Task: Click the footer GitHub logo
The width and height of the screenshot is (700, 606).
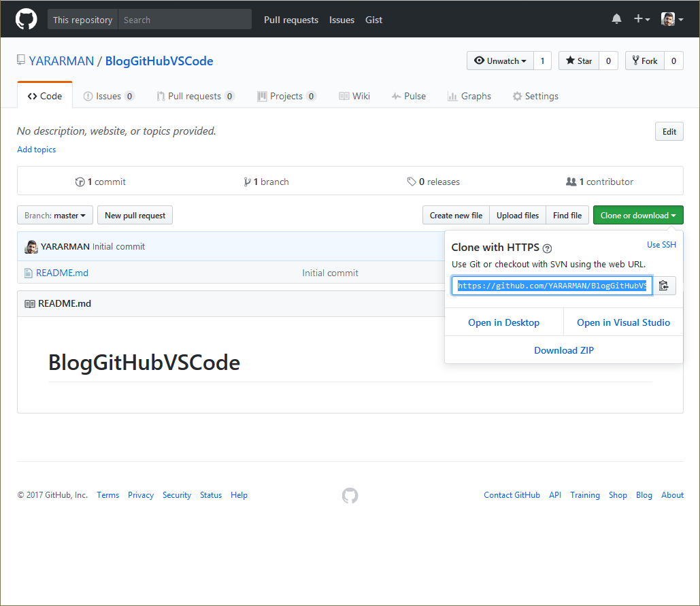Action: click(x=350, y=495)
